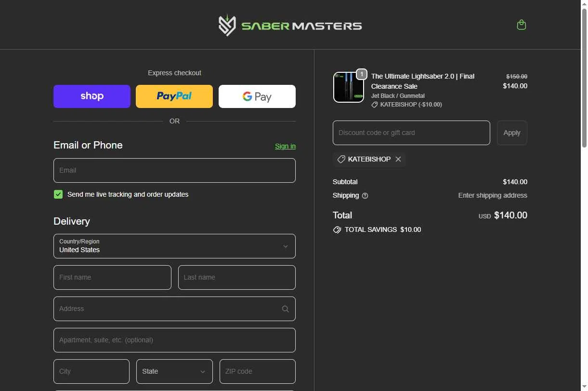Image resolution: width=588 pixels, height=391 pixels.
Task: Click the struck-through $150.00 price
Action: coord(517,77)
